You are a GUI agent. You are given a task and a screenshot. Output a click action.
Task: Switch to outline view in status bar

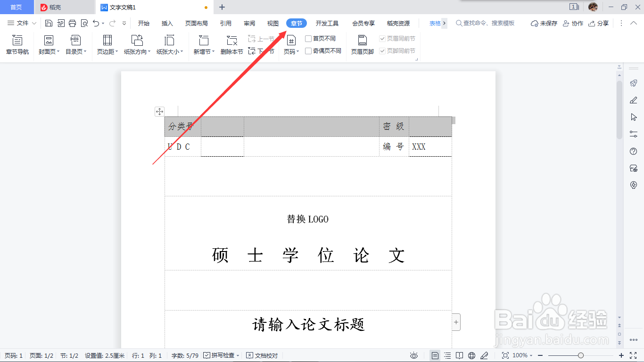pyautogui.click(x=447, y=355)
